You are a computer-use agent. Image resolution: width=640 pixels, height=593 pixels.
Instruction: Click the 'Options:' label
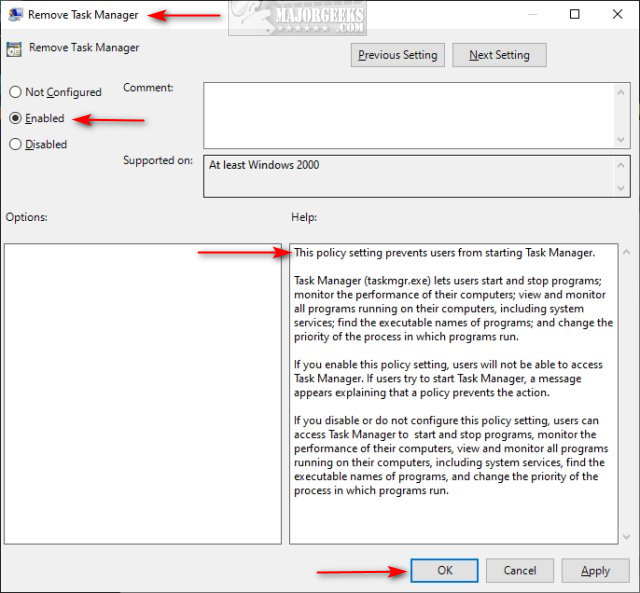click(27, 217)
